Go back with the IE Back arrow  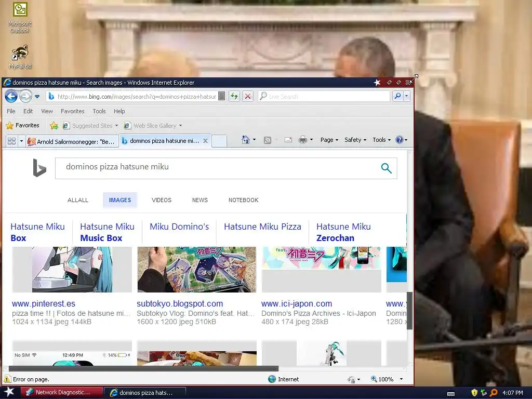pos(11,96)
